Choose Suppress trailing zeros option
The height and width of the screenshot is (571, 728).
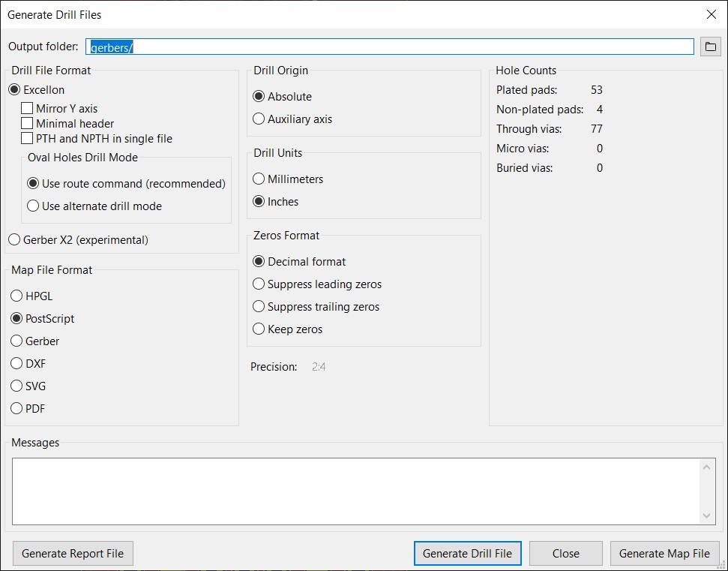[259, 307]
